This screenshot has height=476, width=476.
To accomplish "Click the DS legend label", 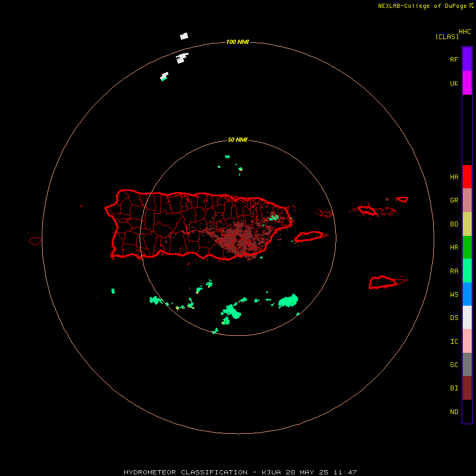I will point(454,318).
